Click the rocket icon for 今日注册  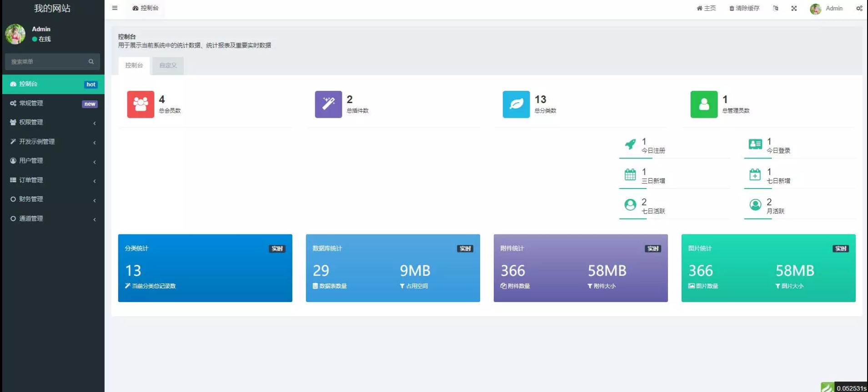pyautogui.click(x=630, y=144)
